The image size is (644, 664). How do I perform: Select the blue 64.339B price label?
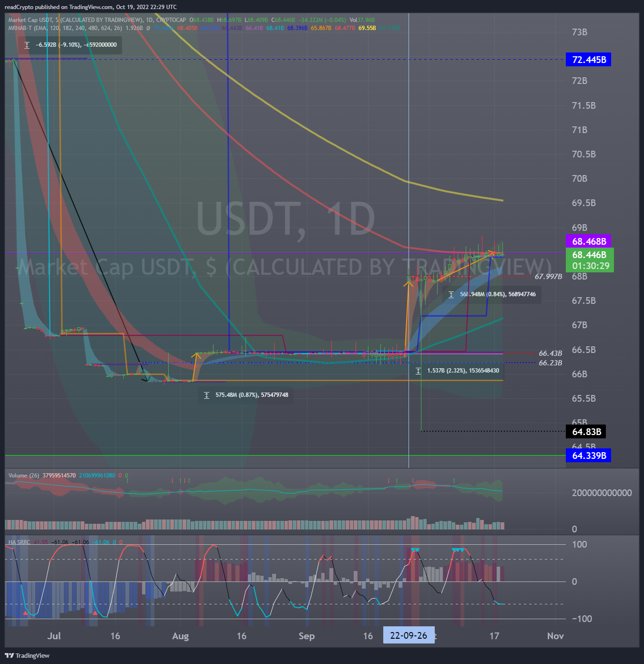(x=589, y=456)
